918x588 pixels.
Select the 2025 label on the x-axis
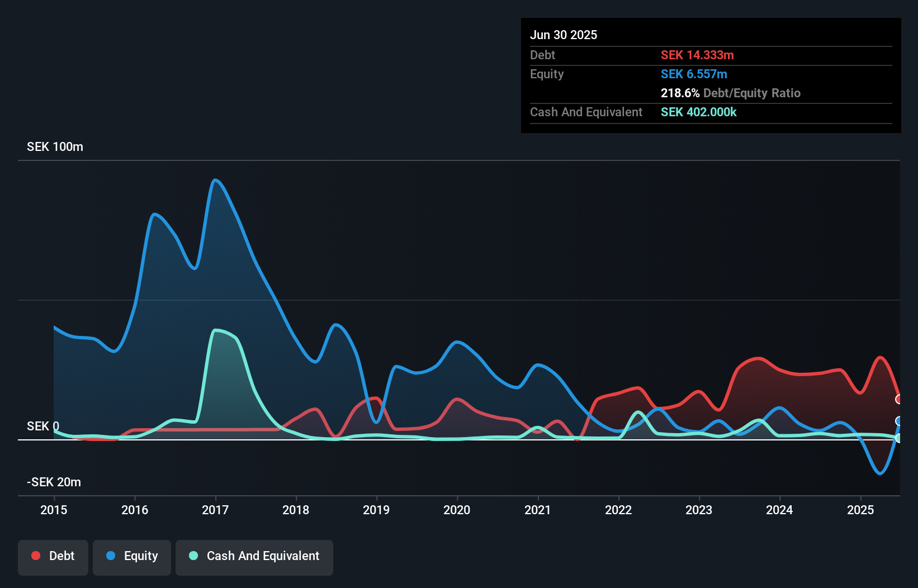[x=860, y=510]
